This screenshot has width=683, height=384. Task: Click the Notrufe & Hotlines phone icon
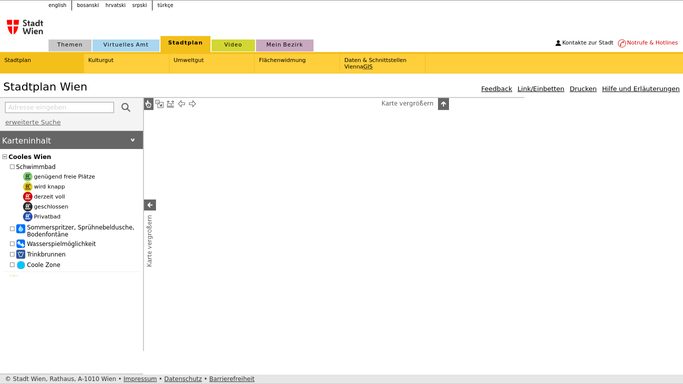[622, 43]
